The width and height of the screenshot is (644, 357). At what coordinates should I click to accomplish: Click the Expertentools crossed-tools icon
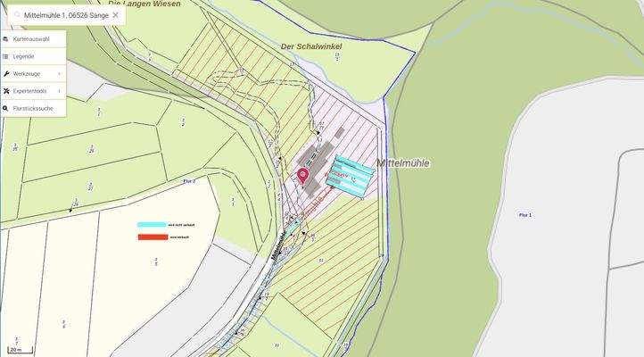tap(6, 91)
